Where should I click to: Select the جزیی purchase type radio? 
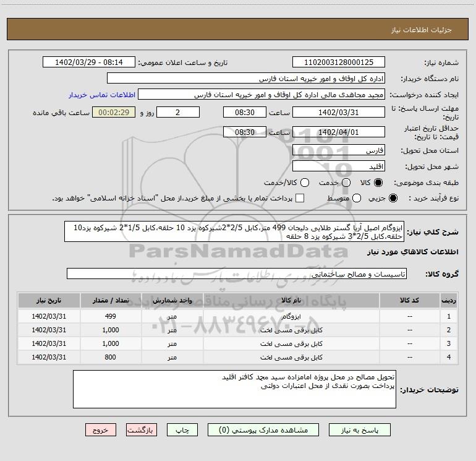[x=393, y=198]
